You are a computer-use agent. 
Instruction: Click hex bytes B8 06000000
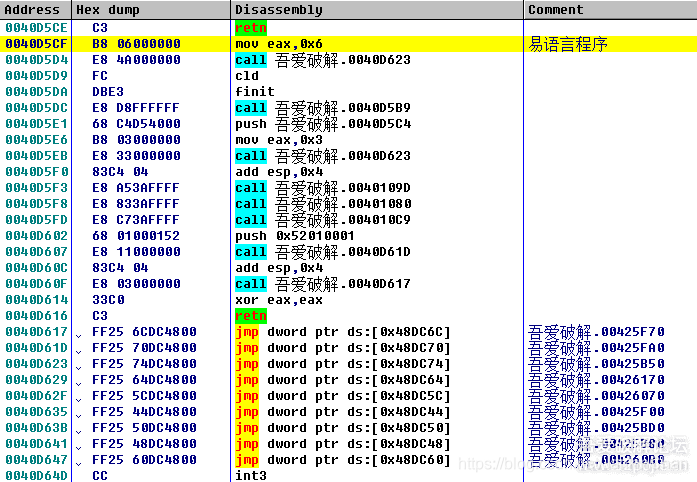[x=136, y=44]
